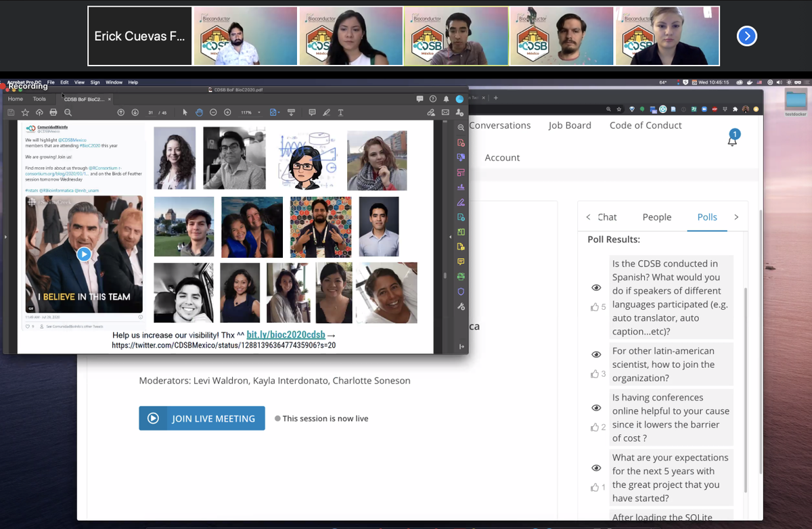Play the 'I BELIEVE IN THIS TEAM' GIF in the PDF

click(x=83, y=254)
